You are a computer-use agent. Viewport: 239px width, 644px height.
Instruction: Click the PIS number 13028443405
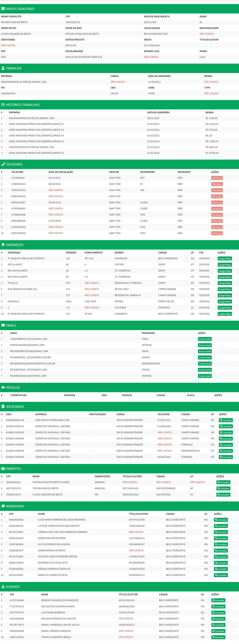tap(8, 94)
